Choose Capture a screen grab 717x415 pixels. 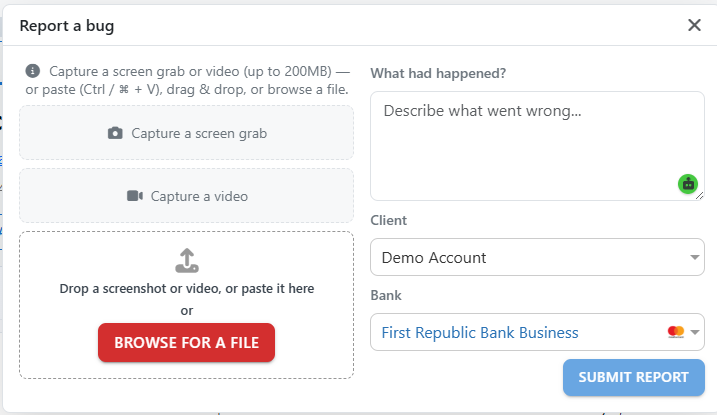coord(187,133)
